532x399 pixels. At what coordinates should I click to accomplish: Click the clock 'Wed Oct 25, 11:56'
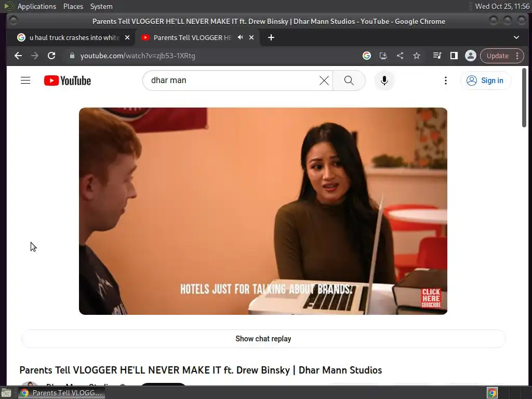click(502, 6)
